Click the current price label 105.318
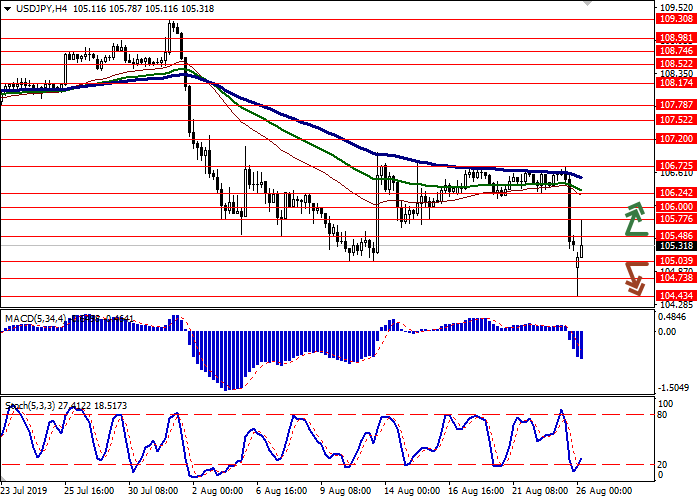 click(x=675, y=246)
